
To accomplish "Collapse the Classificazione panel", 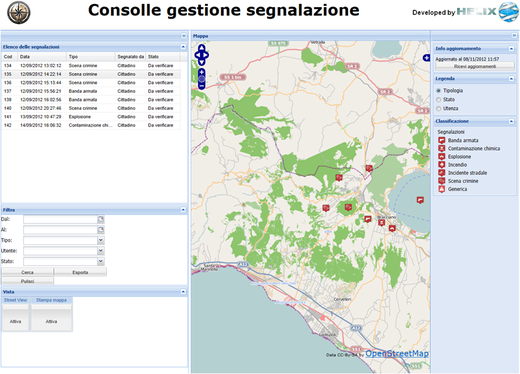I will point(511,121).
